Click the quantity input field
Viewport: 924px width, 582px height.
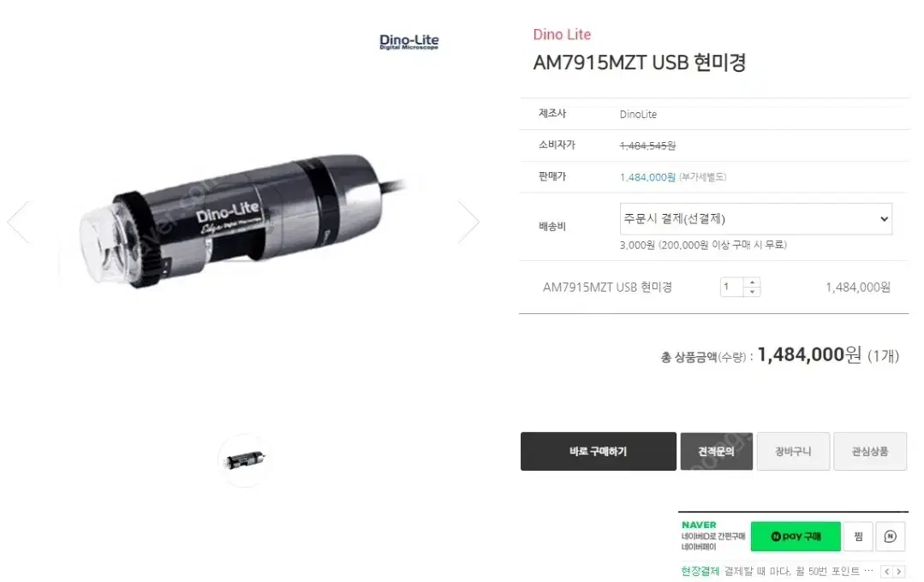click(732, 287)
